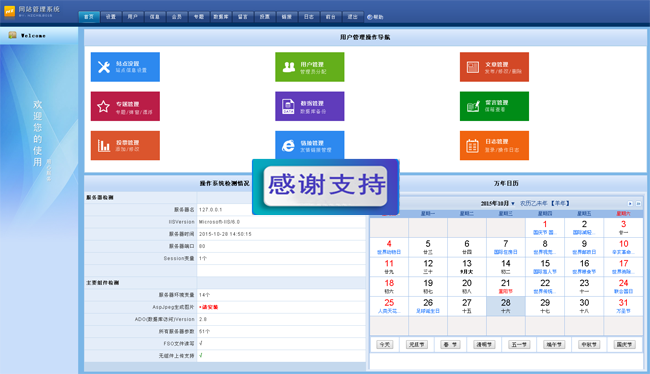The height and width of the screenshot is (374, 650).
Task: Click the 春节 button under the calendar
Action: point(451,345)
